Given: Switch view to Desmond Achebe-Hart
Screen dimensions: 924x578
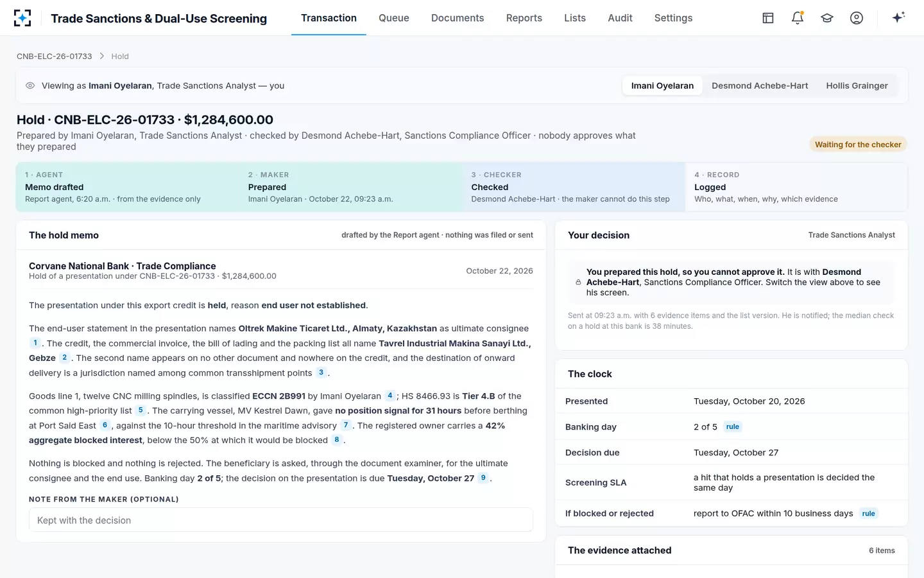Looking at the screenshot, I should point(760,85).
